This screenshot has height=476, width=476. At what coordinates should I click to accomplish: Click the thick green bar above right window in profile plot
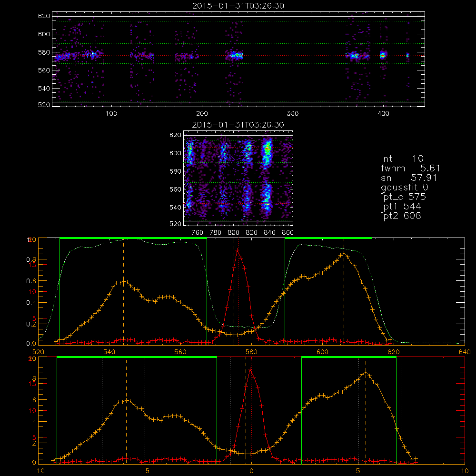(328, 238)
